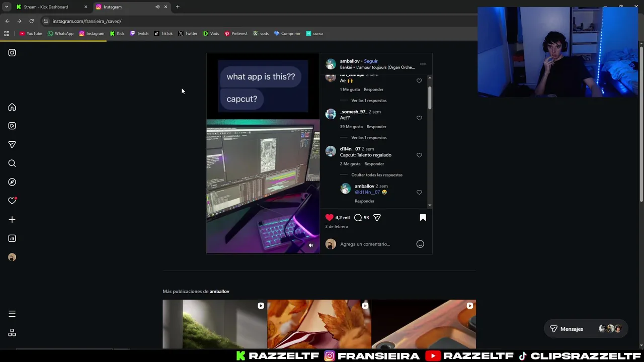Open the dashboard chart icon in sidebar
This screenshot has width=644, height=362.
click(12, 238)
